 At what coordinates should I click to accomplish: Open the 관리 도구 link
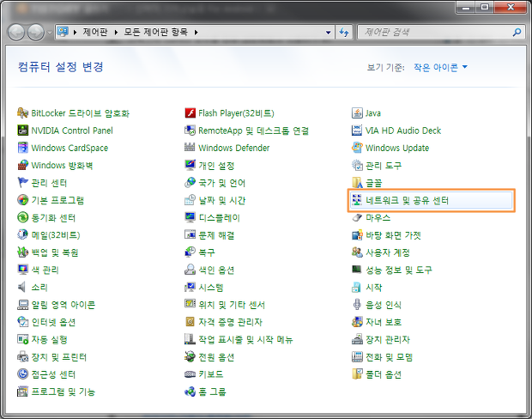click(384, 166)
